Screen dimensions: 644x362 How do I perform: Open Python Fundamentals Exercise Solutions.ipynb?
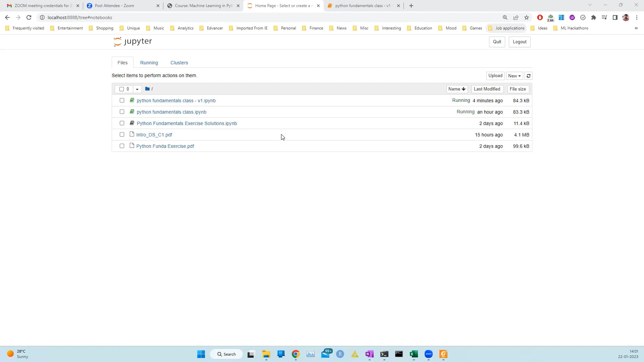[187, 123]
